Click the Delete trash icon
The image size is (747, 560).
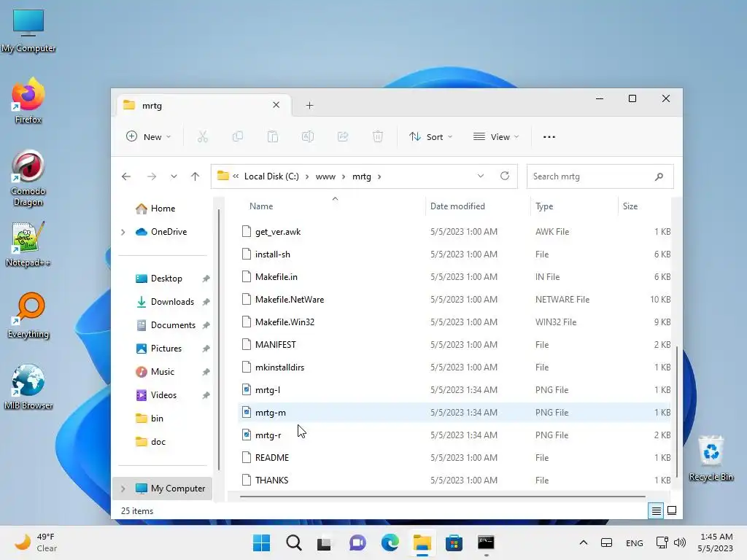point(378,136)
